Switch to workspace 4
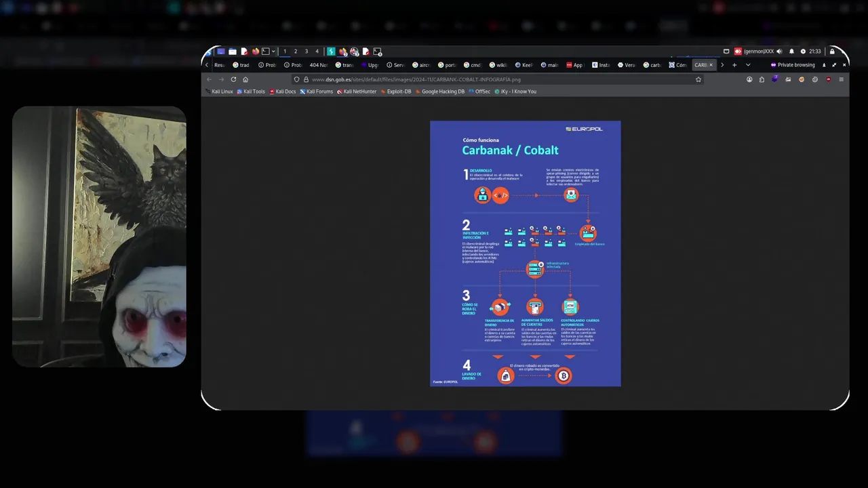Screen dimensions: 868x488 pos(317,52)
